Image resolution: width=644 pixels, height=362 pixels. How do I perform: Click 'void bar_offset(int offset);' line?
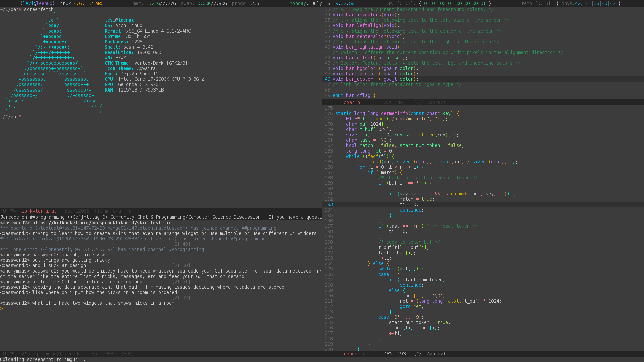coord(370,58)
